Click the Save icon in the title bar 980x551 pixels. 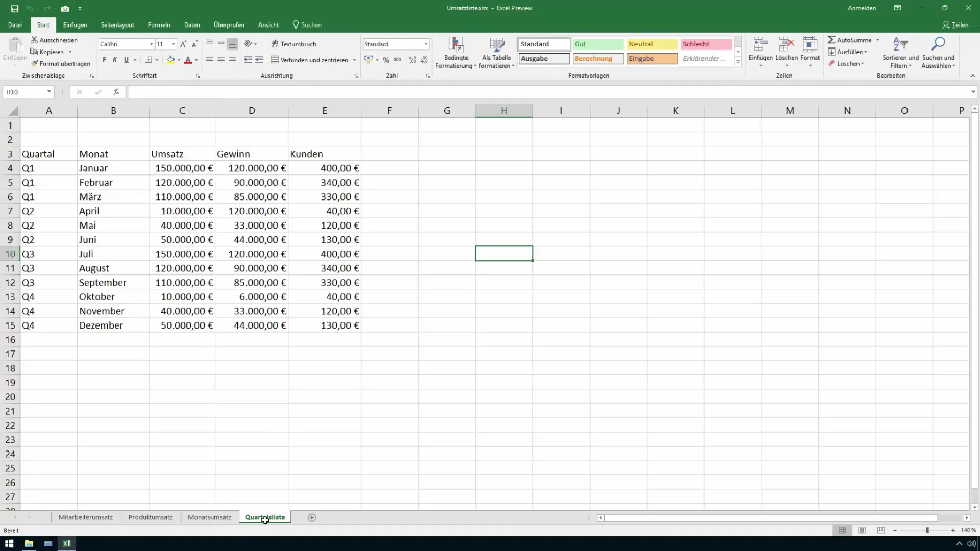pyautogui.click(x=14, y=9)
